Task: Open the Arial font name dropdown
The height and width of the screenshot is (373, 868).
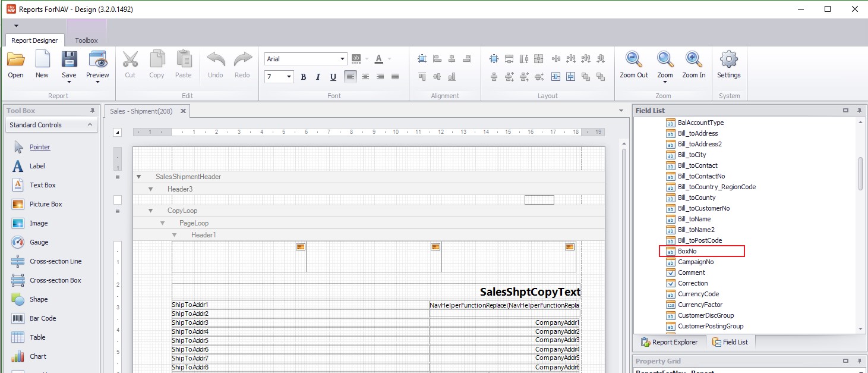Action: point(343,59)
